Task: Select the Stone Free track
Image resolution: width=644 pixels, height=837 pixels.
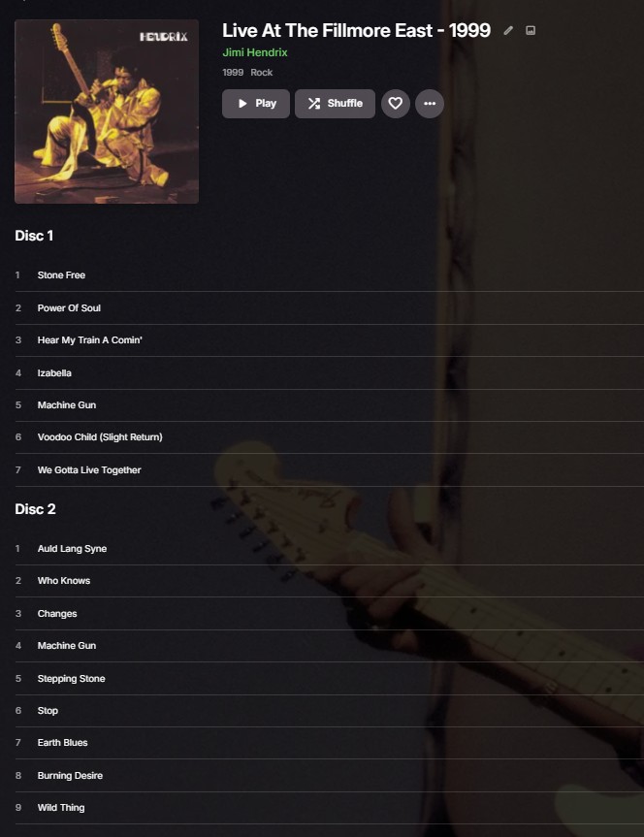Action: click(329, 275)
